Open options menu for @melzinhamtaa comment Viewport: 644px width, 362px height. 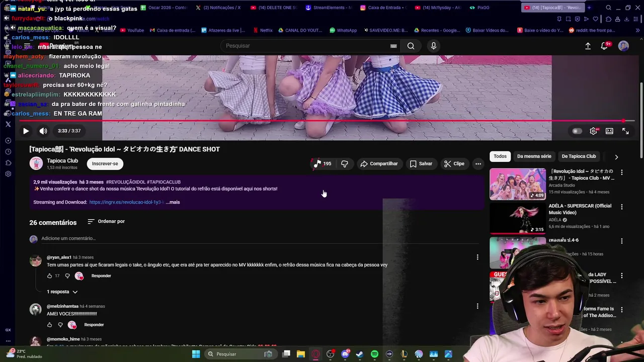[477, 306]
